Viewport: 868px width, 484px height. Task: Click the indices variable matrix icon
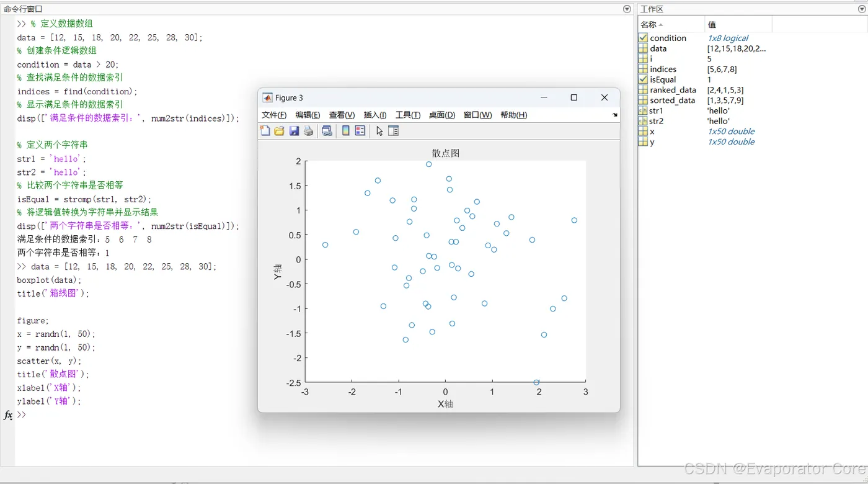click(x=643, y=69)
